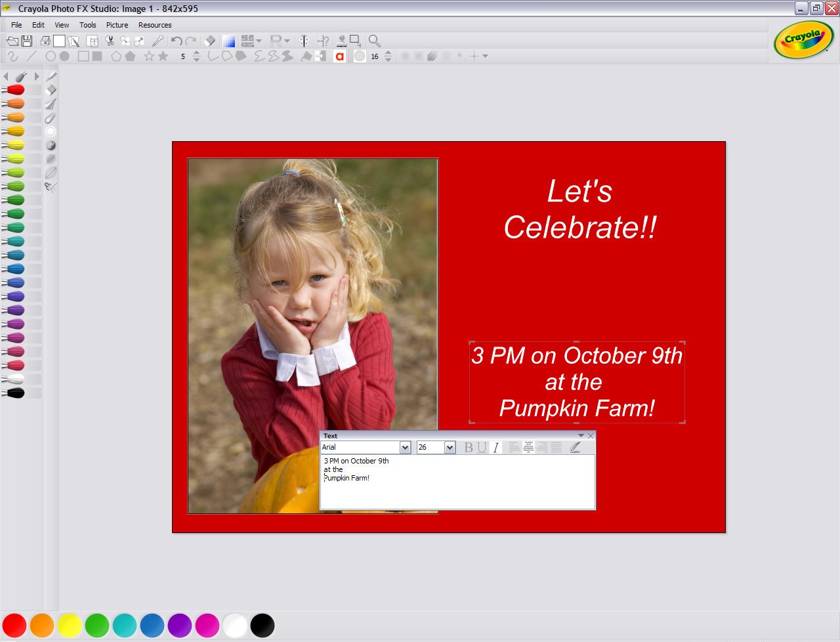Viewport: 840px width, 642px height.
Task: Open the Resources menu
Action: click(x=155, y=25)
